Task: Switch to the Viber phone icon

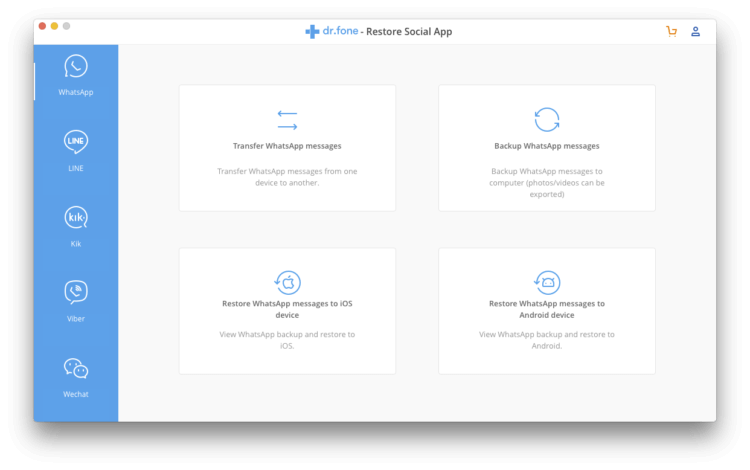Action: coord(76,292)
